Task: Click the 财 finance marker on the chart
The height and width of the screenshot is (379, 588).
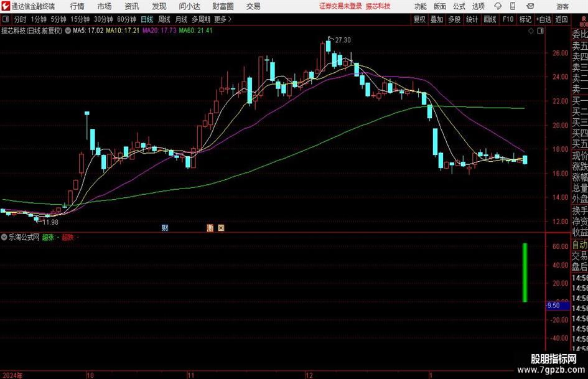Action: (165, 228)
